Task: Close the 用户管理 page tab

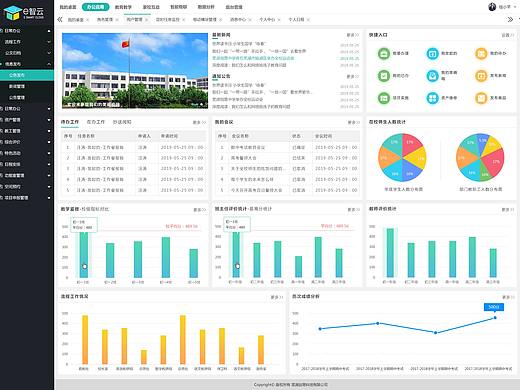Action: point(146,20)
